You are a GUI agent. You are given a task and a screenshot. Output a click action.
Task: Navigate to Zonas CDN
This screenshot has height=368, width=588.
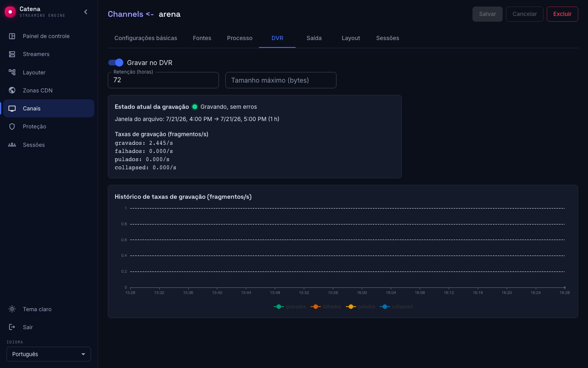(x=49, y=90)
